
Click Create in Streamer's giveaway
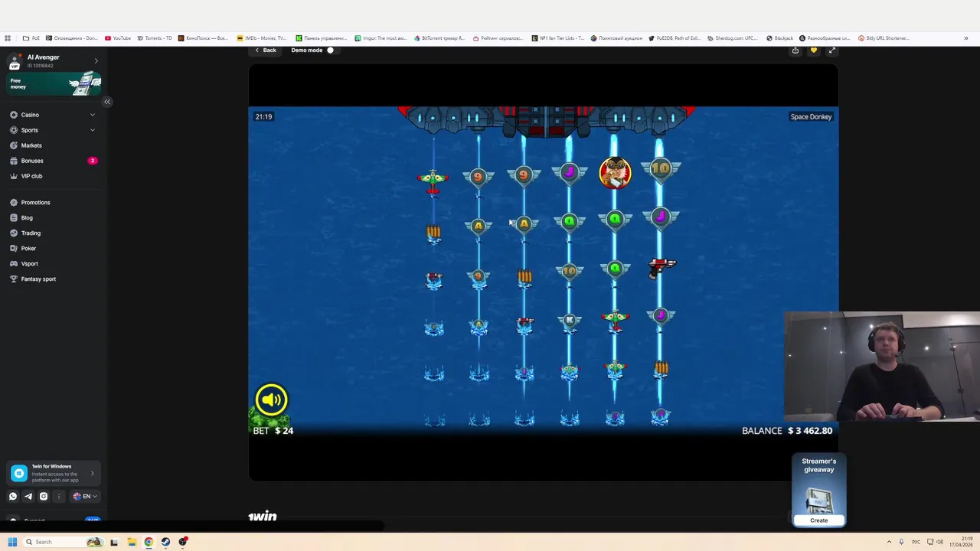click(819, 520)
